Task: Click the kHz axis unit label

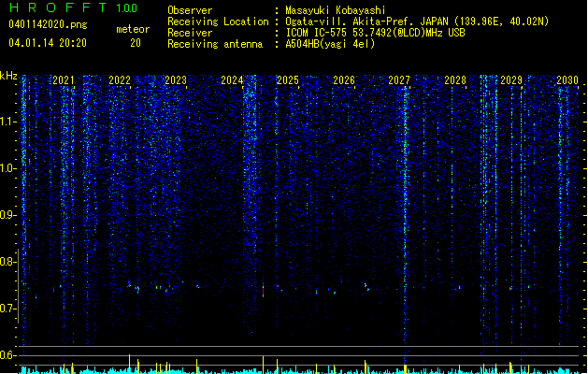Action: click(x=8, y=76)
